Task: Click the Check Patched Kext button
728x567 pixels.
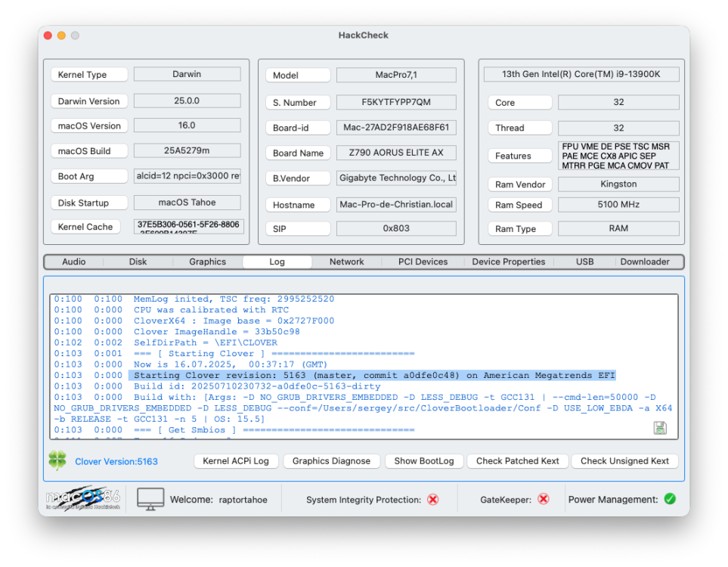Action: pyautogui.click(x=518, y=461)
